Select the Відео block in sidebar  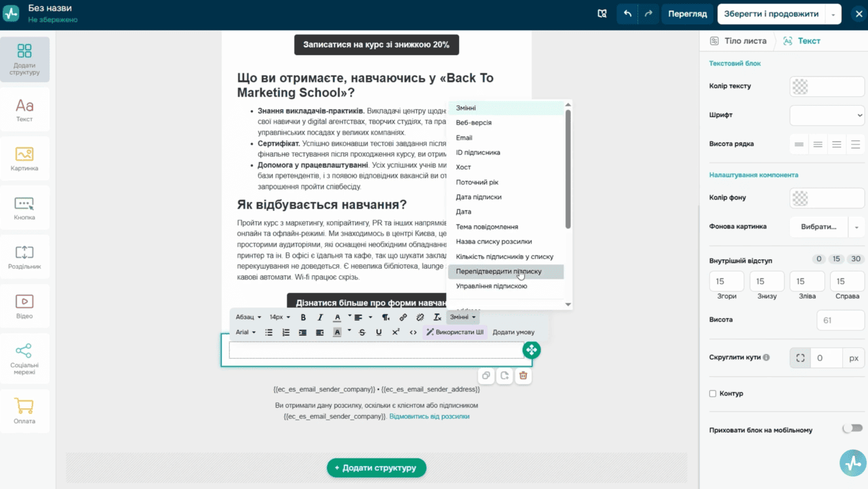pyautogui.click(x=24, y=307)
